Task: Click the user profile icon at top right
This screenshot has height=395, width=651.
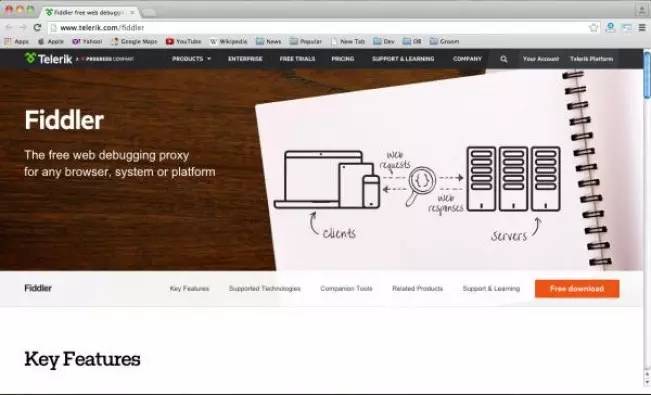Action: [642, 10]
